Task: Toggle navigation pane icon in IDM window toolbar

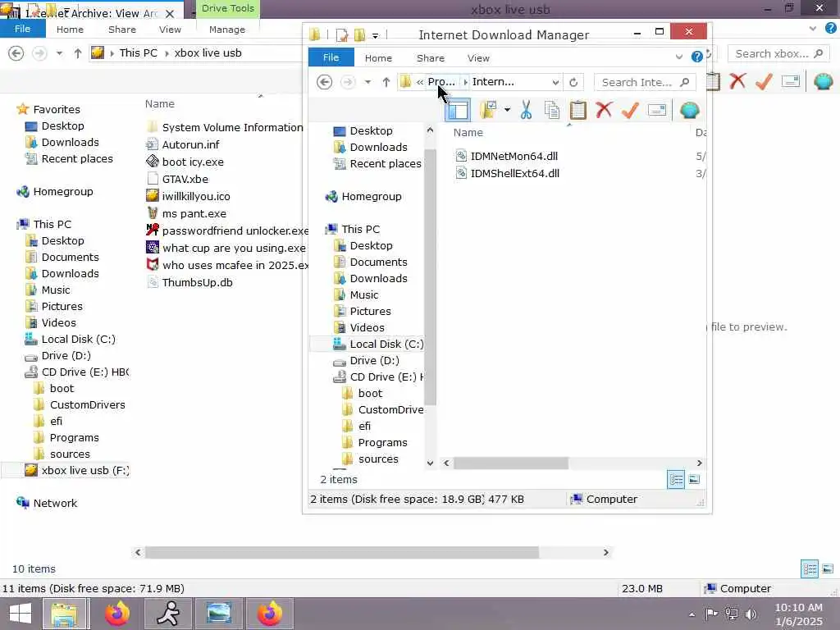Action: pyautogui.click(x=458, y=111)
